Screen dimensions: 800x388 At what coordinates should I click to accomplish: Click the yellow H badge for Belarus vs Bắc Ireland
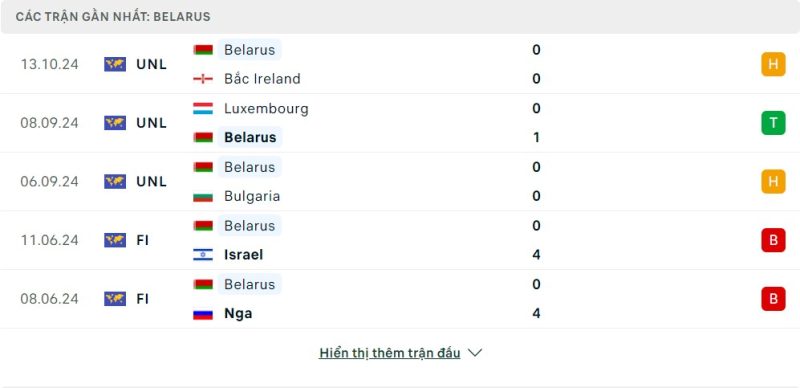[x=773, y=64]
